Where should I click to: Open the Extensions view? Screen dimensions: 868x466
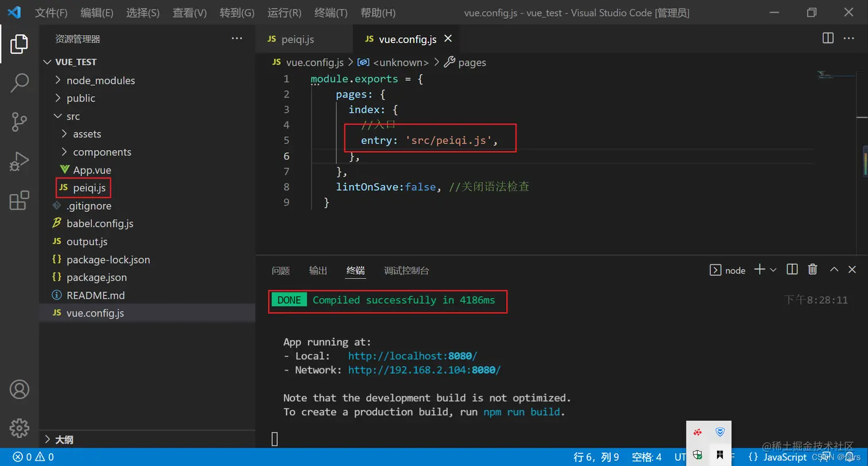coord(19,201)
